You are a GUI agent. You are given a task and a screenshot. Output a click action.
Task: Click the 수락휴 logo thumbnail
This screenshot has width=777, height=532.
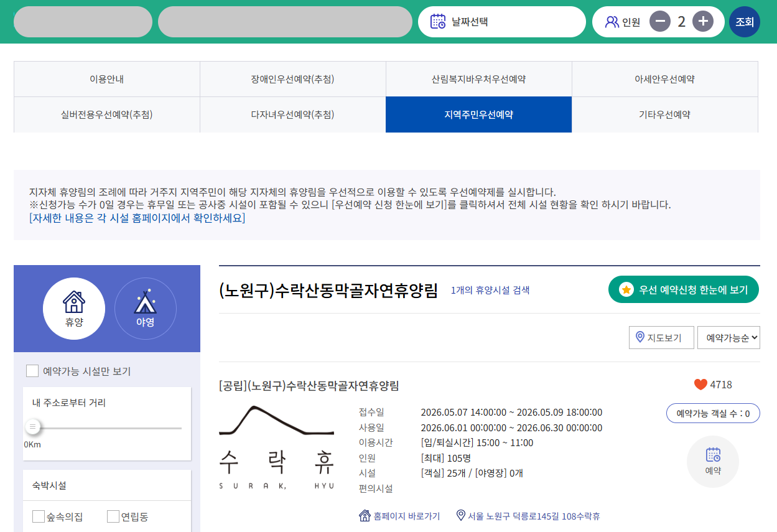pyautogui.click(x=277, y=447)
